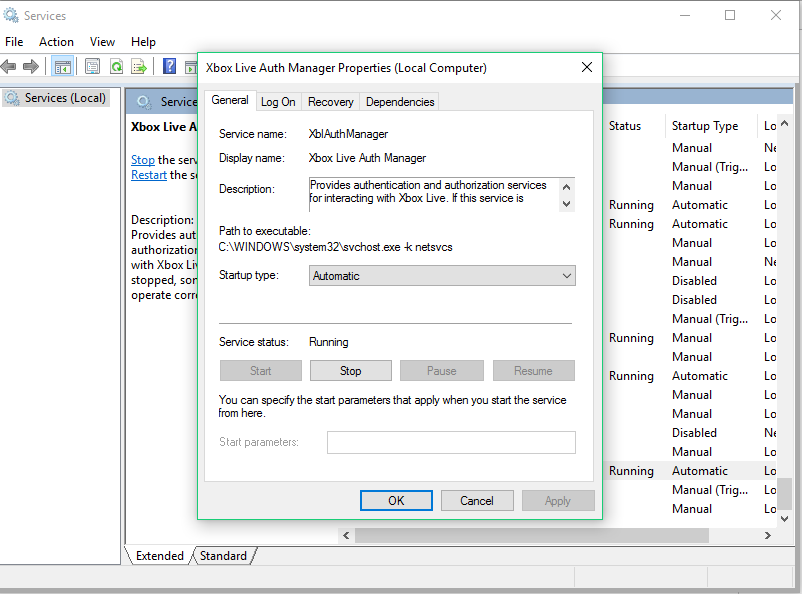Image resolution: width=802 pixels, height=594 pixels.
Task: Open the Startup type dropdown
Action: (442, 276)
